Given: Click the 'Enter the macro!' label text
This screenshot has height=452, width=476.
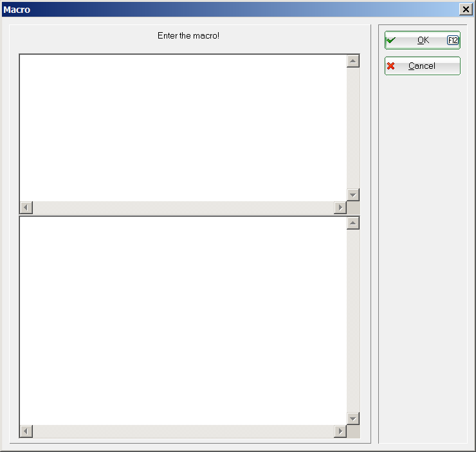Looking at the screenshot, I should coord(188,36).
